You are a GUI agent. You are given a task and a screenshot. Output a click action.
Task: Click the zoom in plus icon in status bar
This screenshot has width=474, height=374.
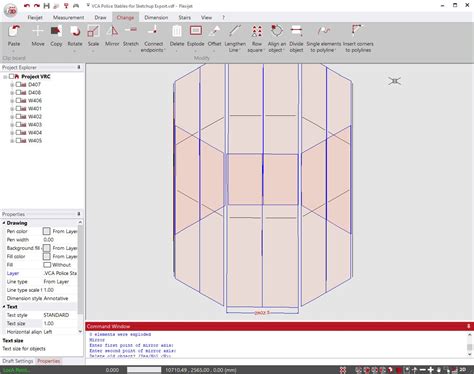pos(430,370)
